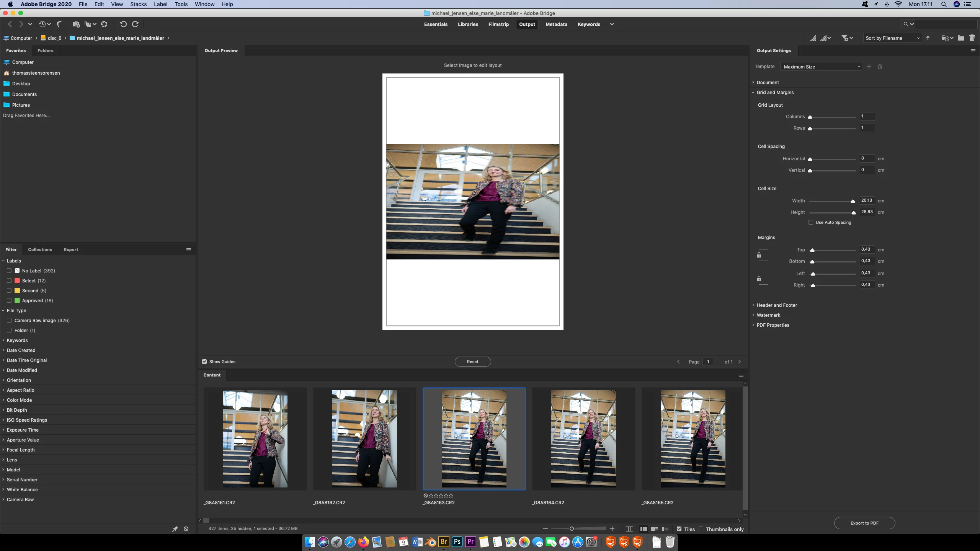
Task: Open the Template dropdown
Action: 821,67
